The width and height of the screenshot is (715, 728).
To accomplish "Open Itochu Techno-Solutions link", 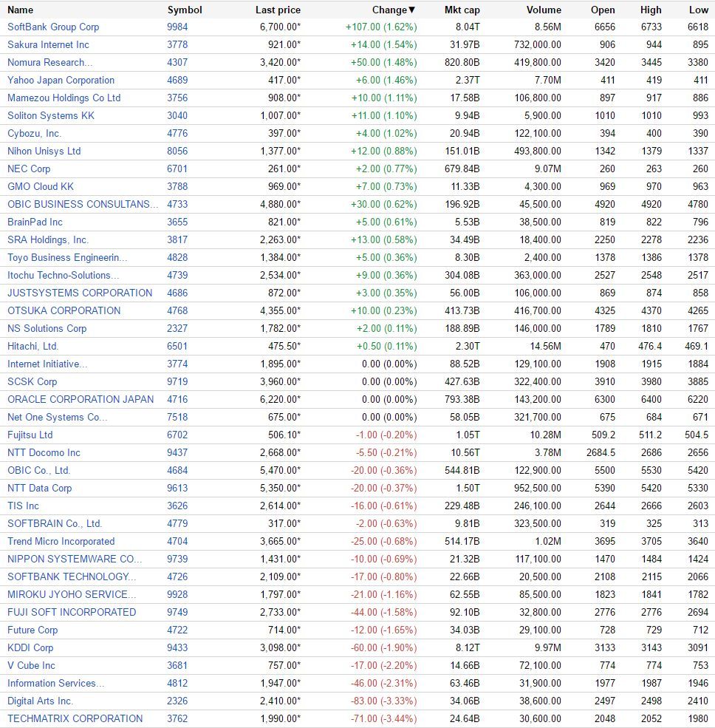I will point(63,276).
